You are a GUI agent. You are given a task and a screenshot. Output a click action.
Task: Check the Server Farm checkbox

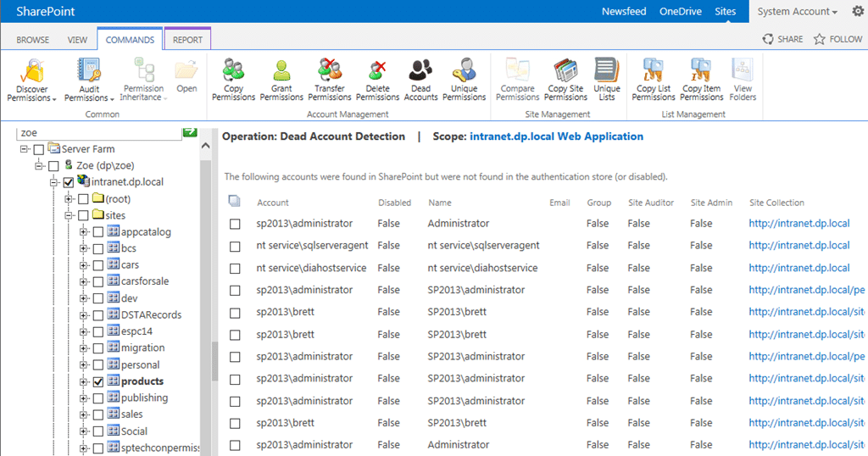point(38,149)
